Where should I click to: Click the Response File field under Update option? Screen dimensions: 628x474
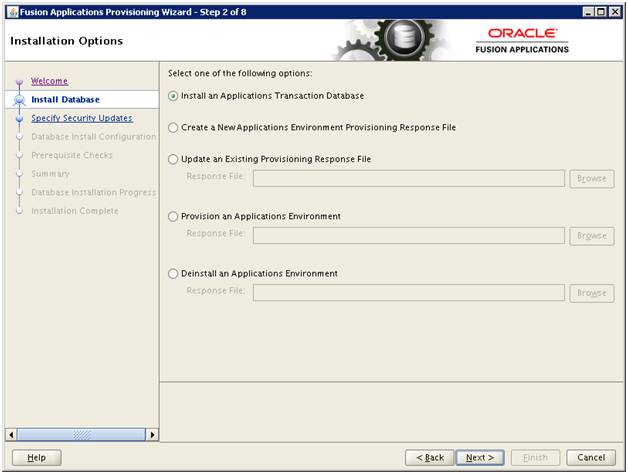tap(409, 179)
